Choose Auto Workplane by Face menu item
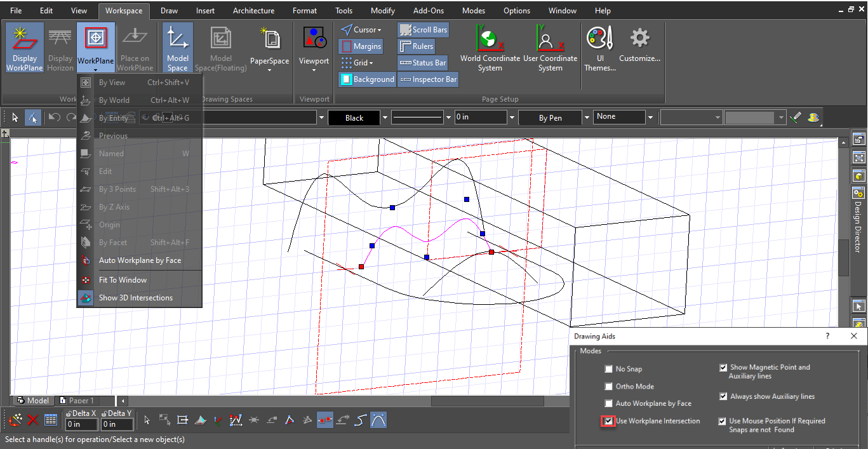 pos(139,260)
